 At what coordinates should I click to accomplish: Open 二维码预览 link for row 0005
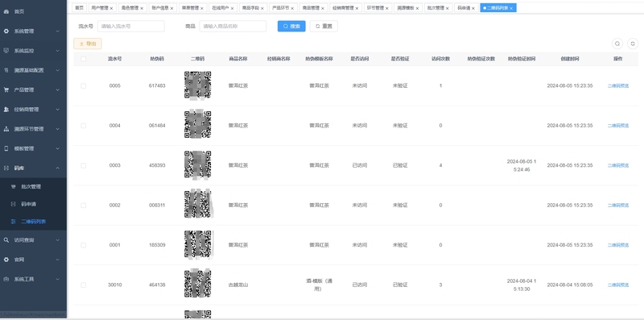tap(618, 86)
